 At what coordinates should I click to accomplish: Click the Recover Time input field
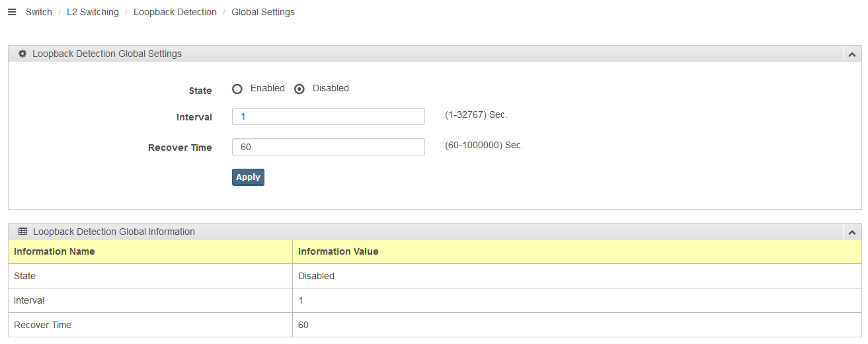[x=329, y=147]
